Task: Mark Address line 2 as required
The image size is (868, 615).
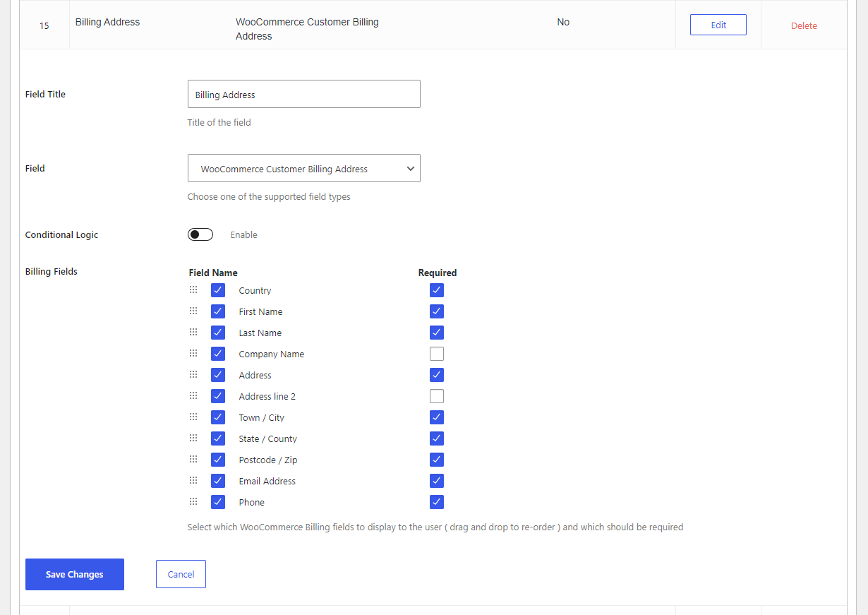Action: 437,396
